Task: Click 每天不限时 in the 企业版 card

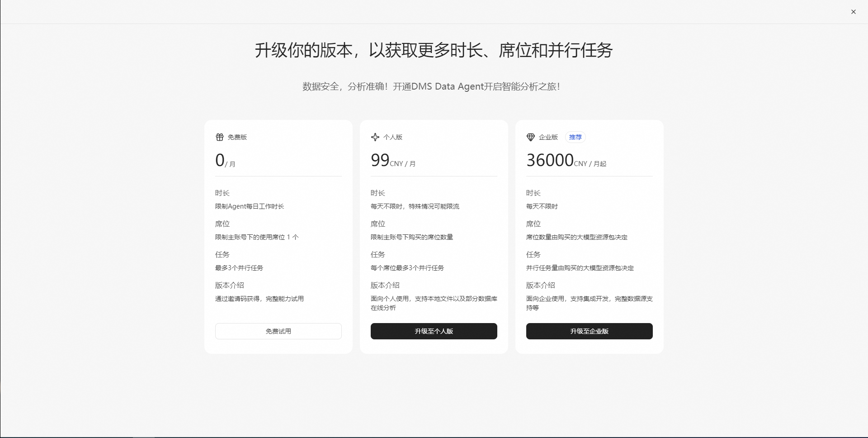Action: tap(542, 206)
